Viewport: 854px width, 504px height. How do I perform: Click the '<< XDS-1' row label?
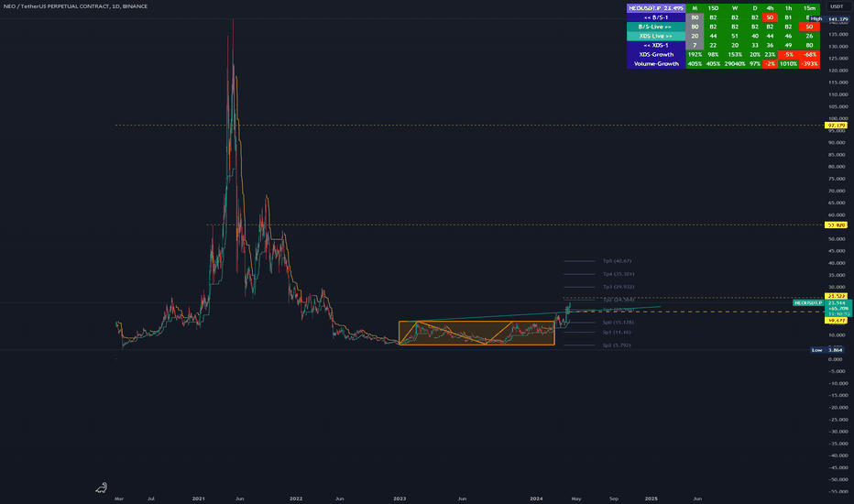[x=656, y=45]
